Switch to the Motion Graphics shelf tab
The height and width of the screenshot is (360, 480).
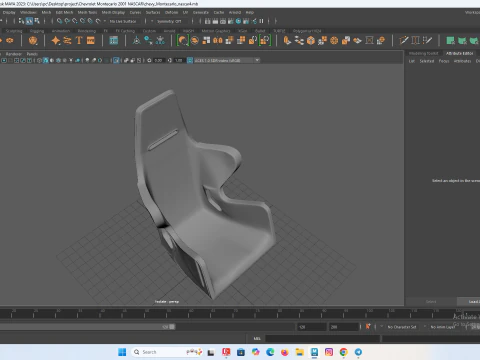coord(216,31)
